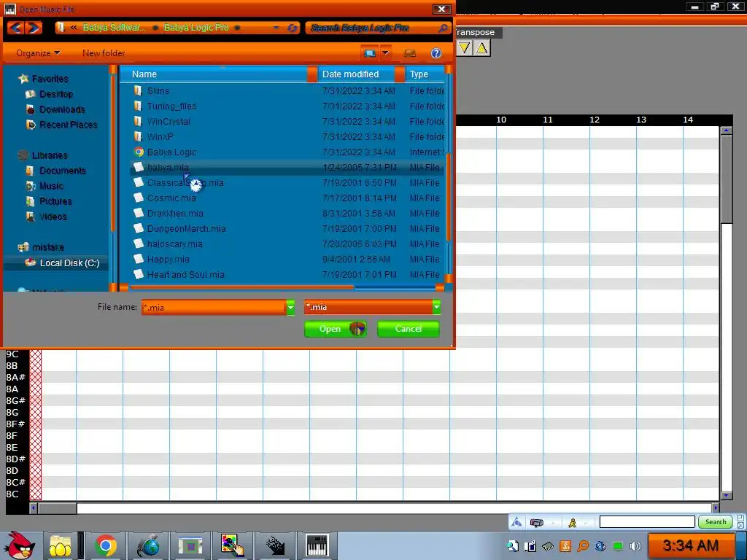Image resolution: width=747 pixels, height=560 pixels.
Task: Click the green Search button in the deskbar
Action: click(x=715, y=522)
